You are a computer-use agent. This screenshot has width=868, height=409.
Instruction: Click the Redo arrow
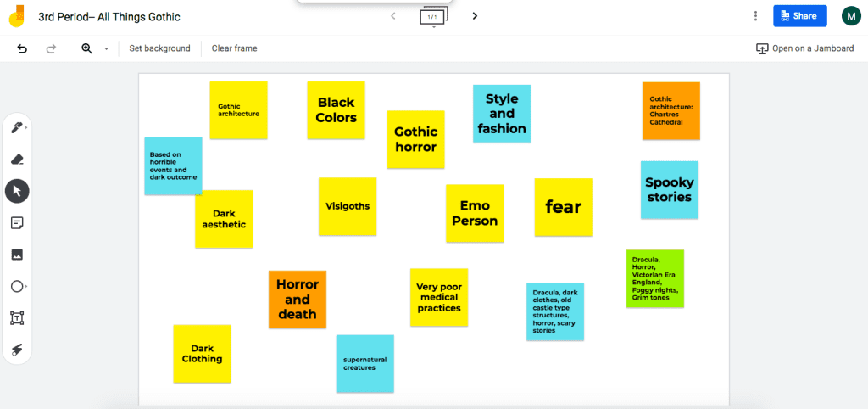51,48
